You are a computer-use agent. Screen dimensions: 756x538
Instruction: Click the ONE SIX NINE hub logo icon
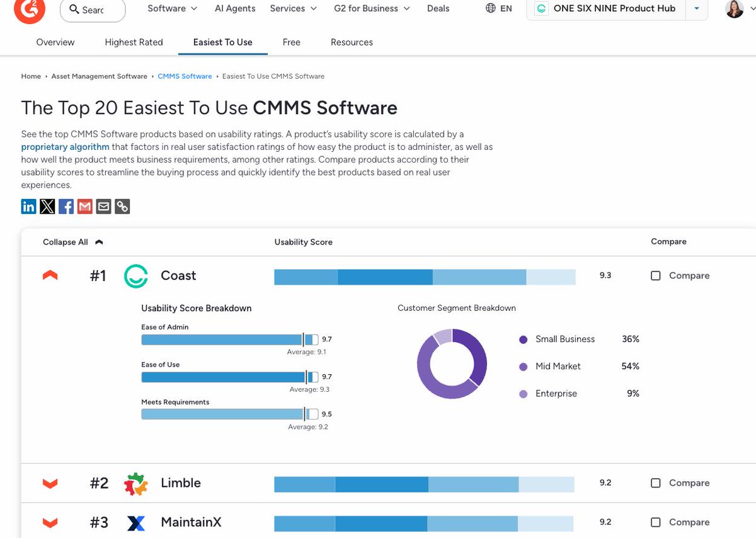pos(540,9)
